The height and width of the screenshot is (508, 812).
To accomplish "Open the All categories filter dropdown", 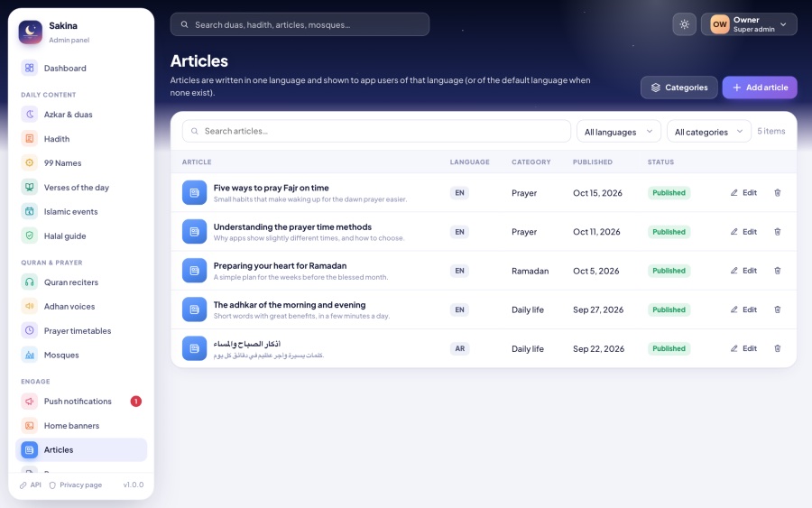I will tap(709, 132).
